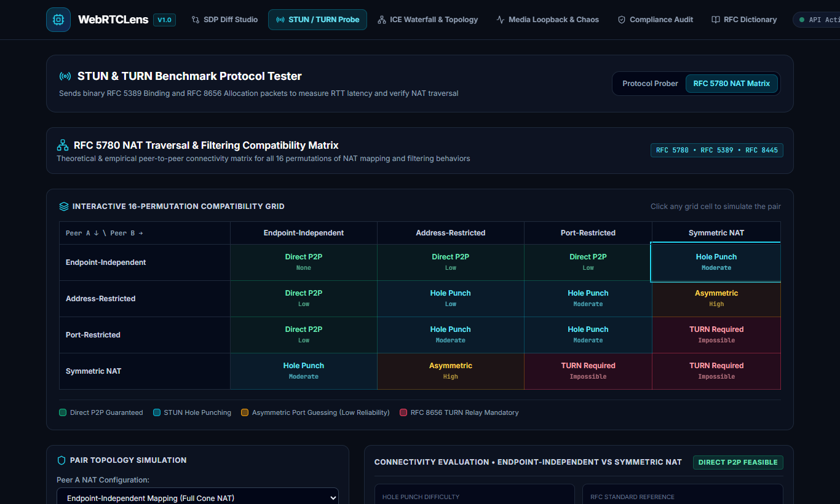Open the RFC Dictionary tab

coord(744,20)
